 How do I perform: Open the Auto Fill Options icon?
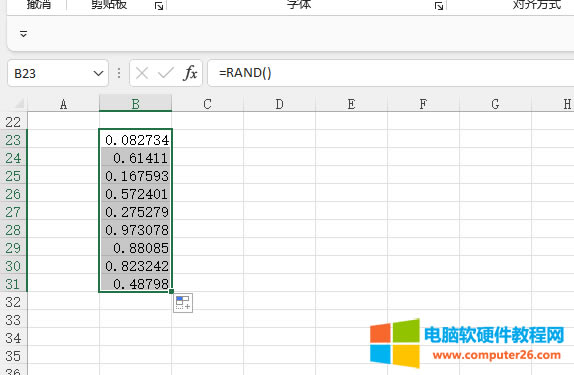tap(183, 303)
